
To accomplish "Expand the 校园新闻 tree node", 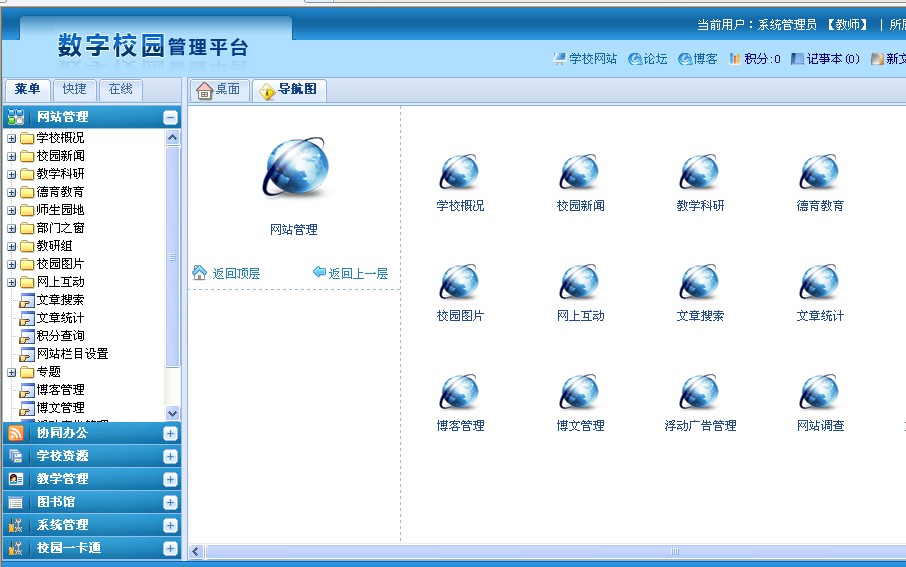I will click(12, 157).
